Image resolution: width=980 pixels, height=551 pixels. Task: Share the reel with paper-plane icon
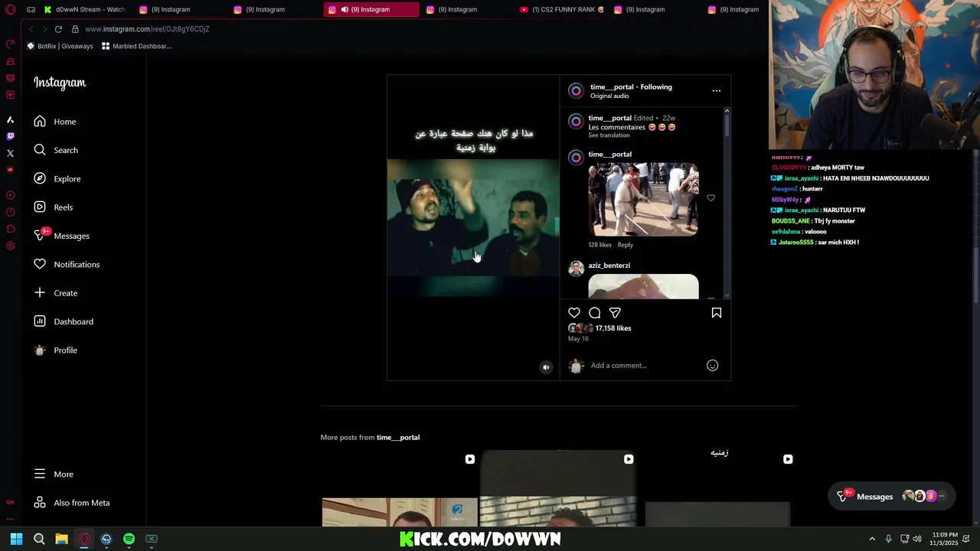click(x=615, y=313)
